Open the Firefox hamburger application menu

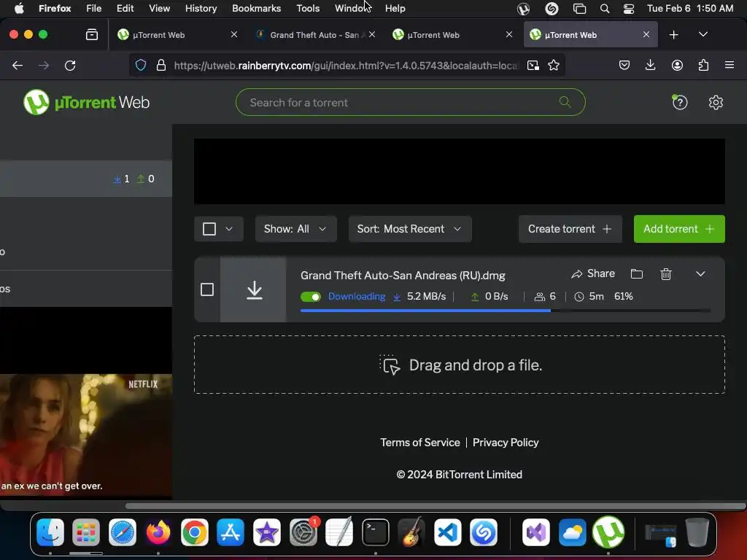click(729, 65)
